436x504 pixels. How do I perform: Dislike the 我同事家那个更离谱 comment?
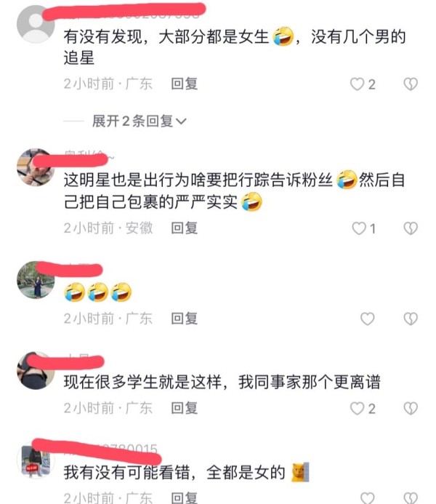point(411,409)
